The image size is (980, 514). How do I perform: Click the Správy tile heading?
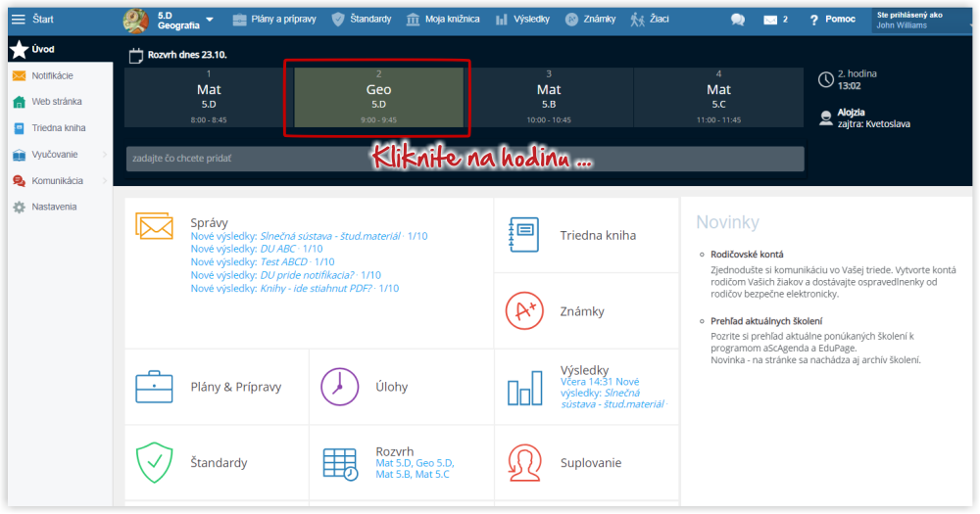[210, 222]
